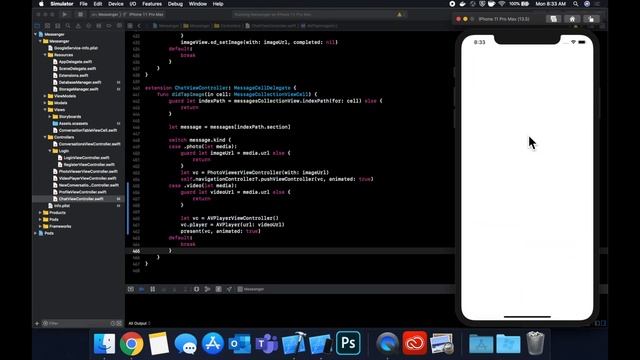Open LoginViewController.swift file
Screen dimensions: 640x360
(86, 158)
